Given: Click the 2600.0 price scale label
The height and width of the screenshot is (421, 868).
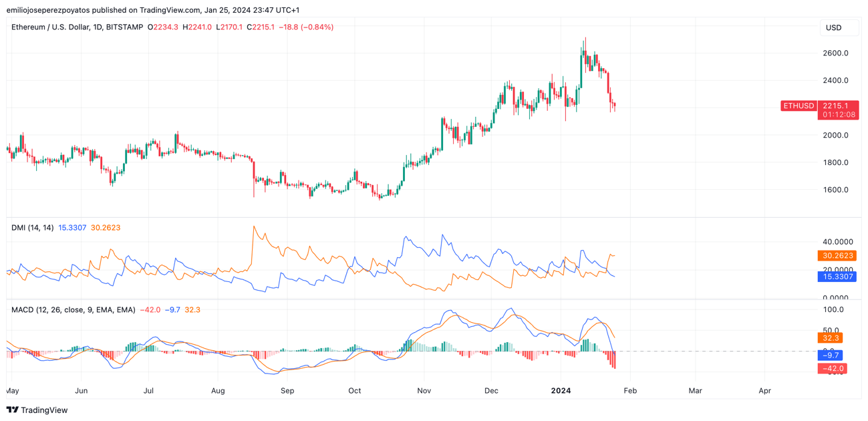Looking at the screenshot, I should tap(836, 53).
